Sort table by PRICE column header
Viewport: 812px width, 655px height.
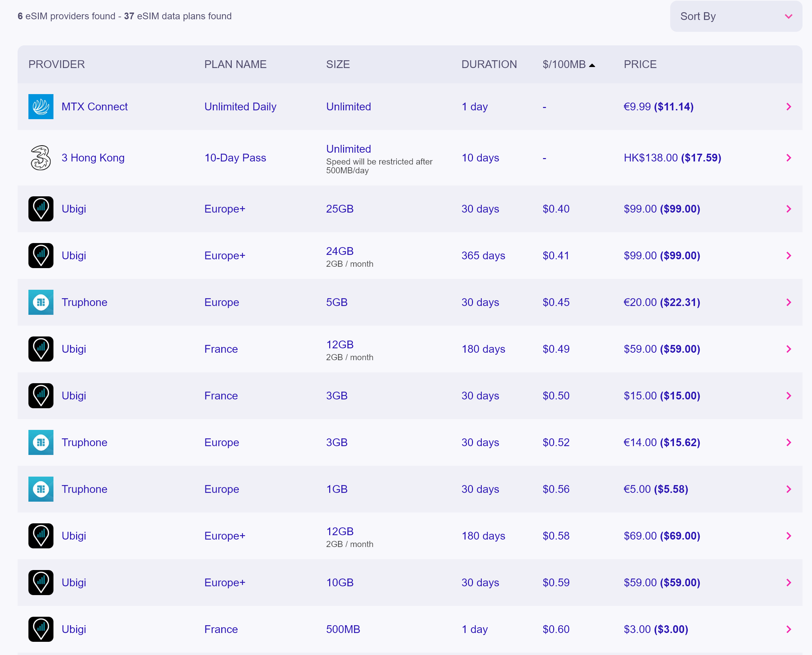[640, 64]
